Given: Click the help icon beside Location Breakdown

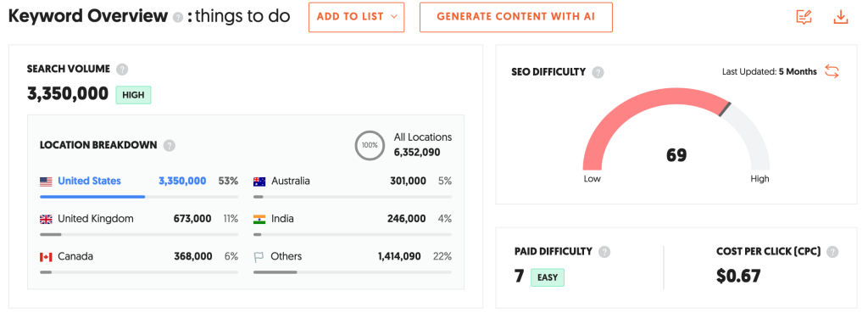Looking at the screenshot, I should (170, 146).
